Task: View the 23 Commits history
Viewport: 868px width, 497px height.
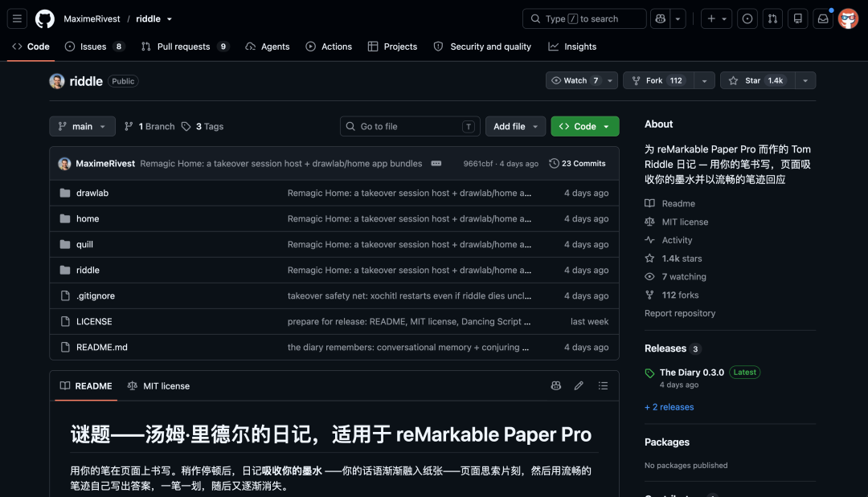Action: (x=577, y=164)
